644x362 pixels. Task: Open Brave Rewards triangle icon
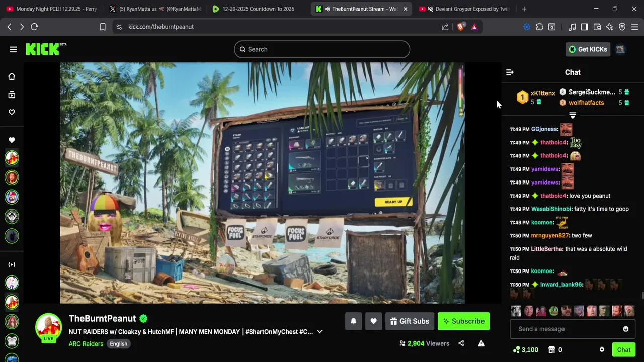(x=474, y=27)
